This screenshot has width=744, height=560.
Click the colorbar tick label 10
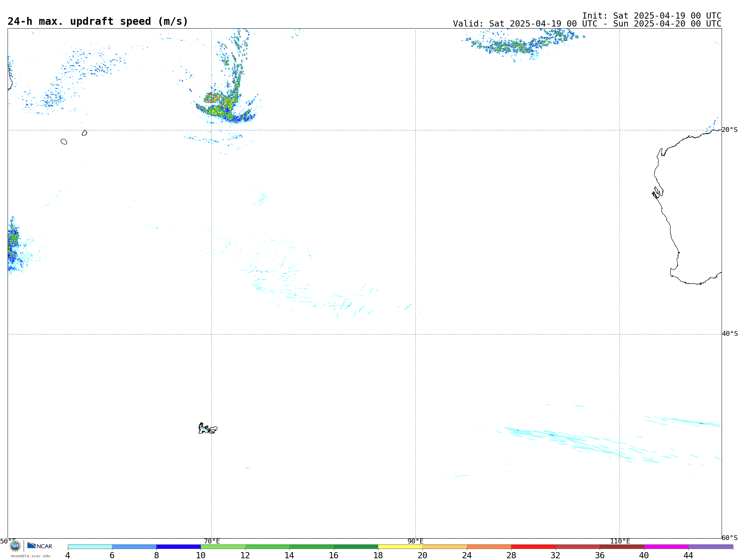coord(201,556)
